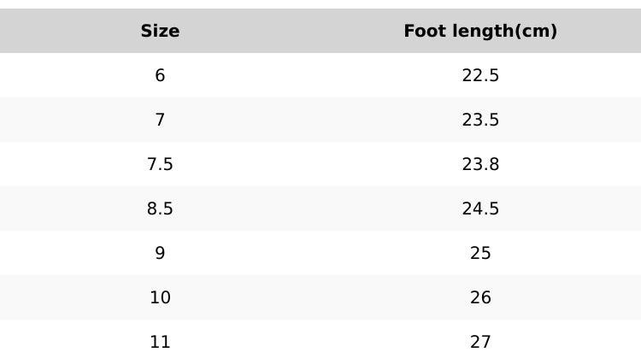641x364 pixels.
Task: Click the 25 foot length cell
Action: coord(480,254)
